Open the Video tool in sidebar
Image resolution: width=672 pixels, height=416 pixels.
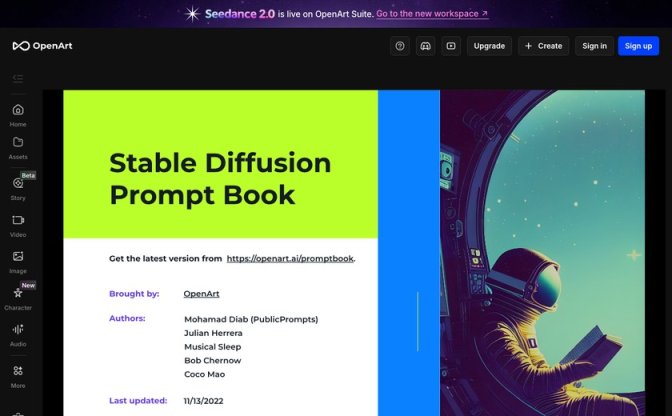pyautogui.click(x=18, y=226)
